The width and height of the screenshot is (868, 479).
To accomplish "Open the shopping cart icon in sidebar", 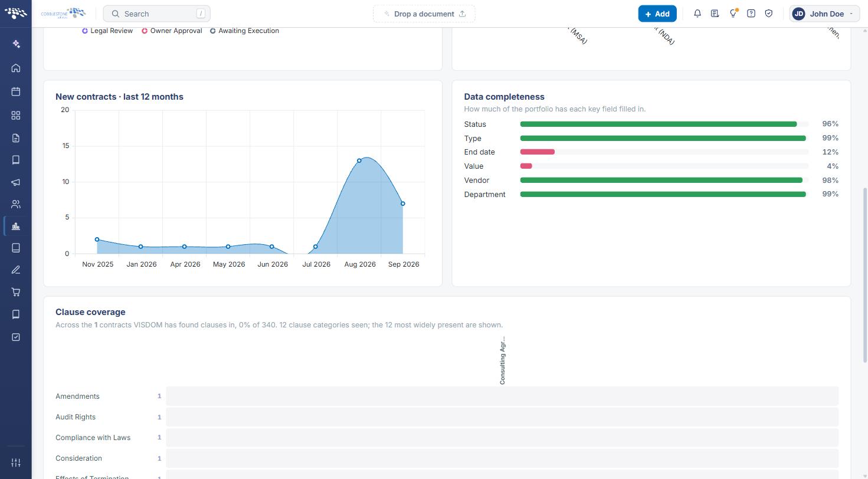I will click(16, 292).
